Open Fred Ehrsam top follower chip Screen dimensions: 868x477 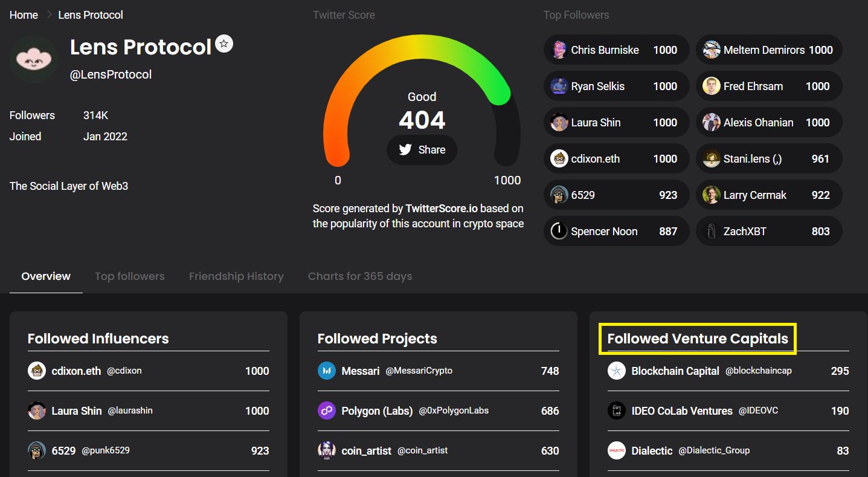[x=769, y=86]
